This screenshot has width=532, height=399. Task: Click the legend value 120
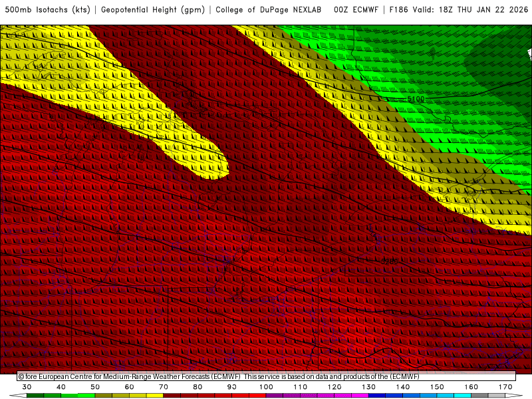tap(334, 387)
